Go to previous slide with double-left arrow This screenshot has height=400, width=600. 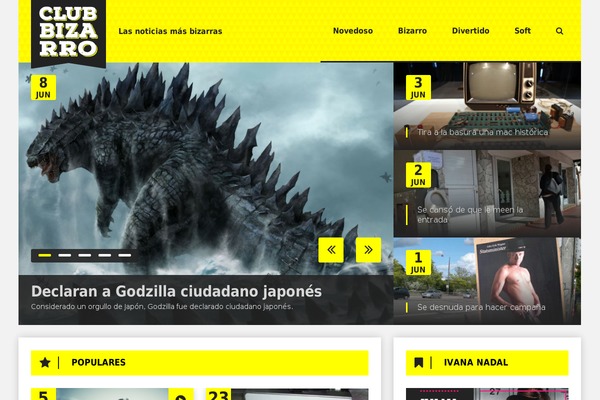[331, 250]
